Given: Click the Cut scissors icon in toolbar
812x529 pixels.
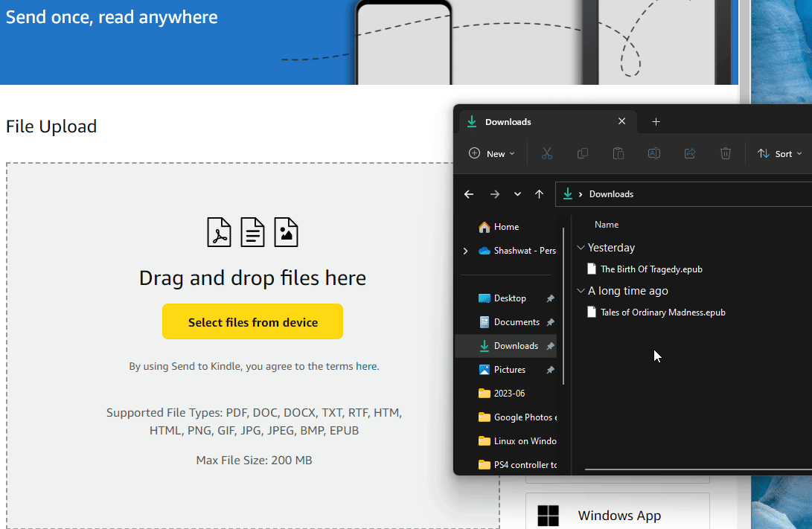Looking at the screenshot, I should pos(546,153).
